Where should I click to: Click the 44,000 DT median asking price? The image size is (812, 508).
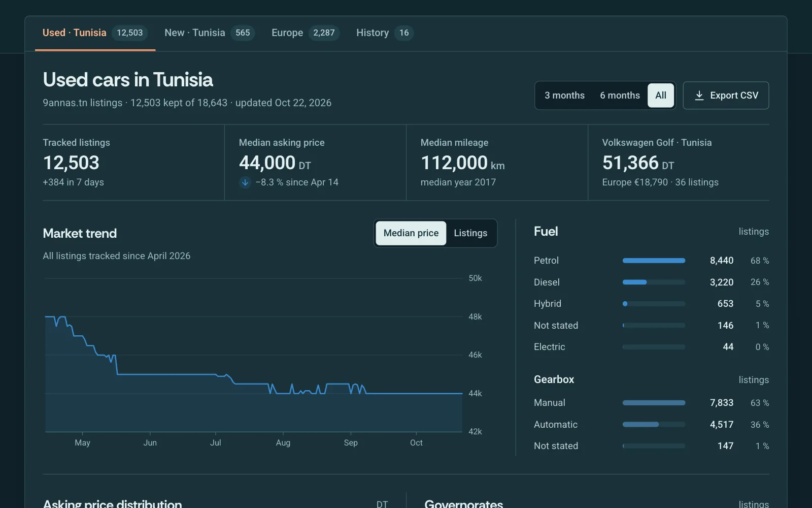click(x=275, y=163)
